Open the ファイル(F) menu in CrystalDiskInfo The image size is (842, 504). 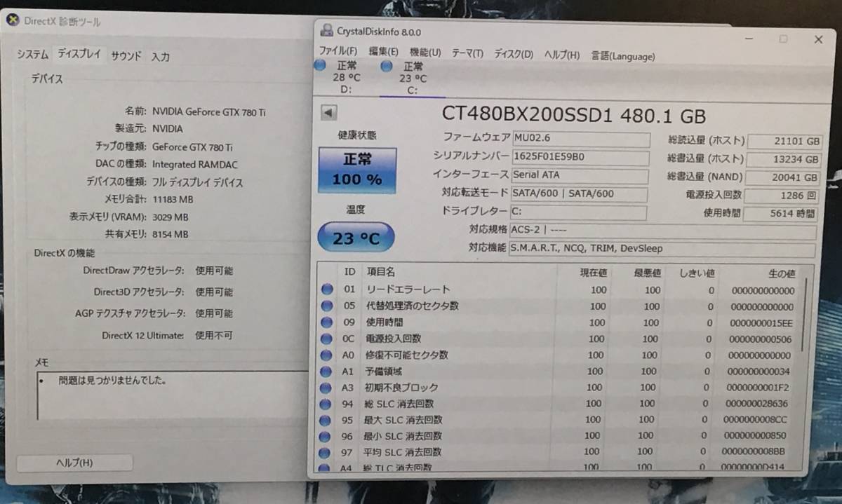338,52
